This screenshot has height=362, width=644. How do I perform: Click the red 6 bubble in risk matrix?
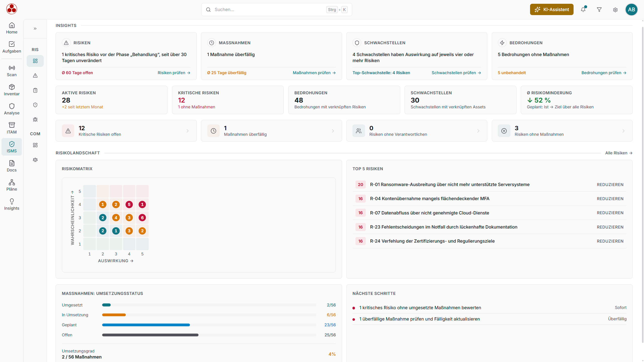click(x=142, y=218)
